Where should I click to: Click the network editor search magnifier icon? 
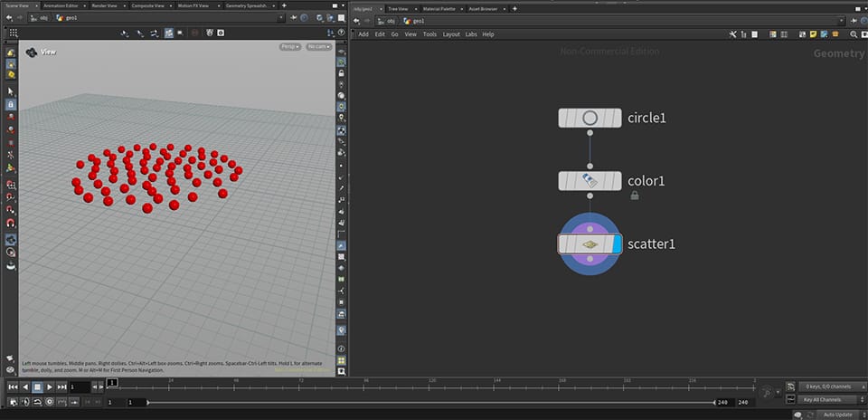(854, 34)
